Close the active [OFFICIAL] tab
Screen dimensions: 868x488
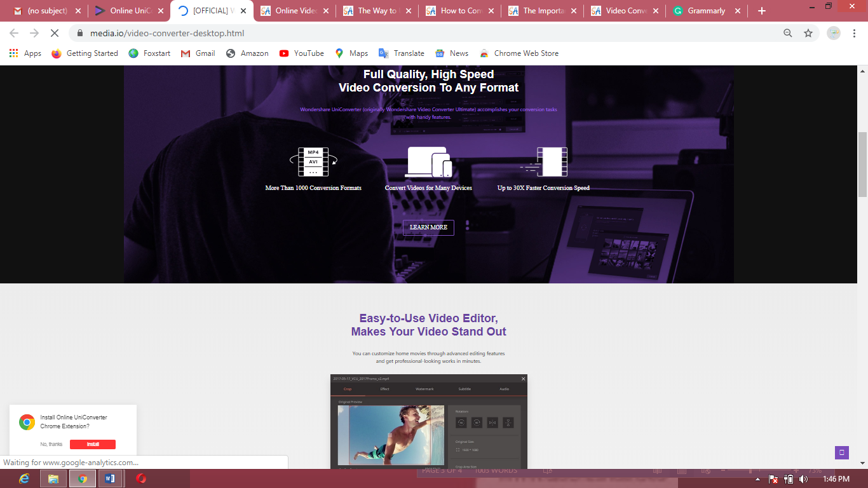click(243, 11)
